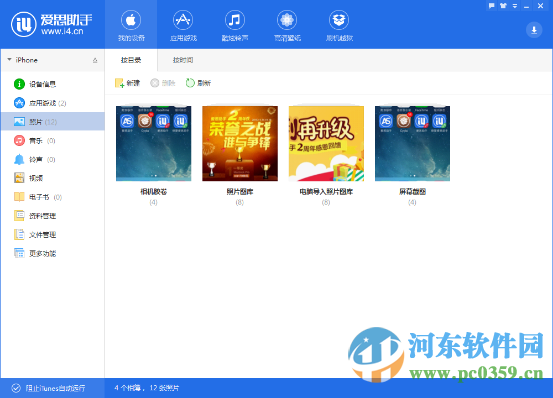Open the 高清壁纸 wallpapers flower icon

287,20
